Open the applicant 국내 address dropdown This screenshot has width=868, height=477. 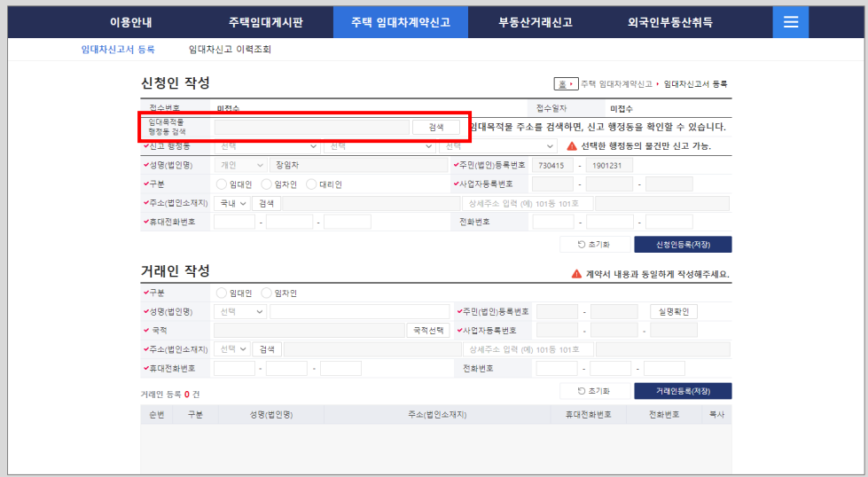[x=232, y=203]
